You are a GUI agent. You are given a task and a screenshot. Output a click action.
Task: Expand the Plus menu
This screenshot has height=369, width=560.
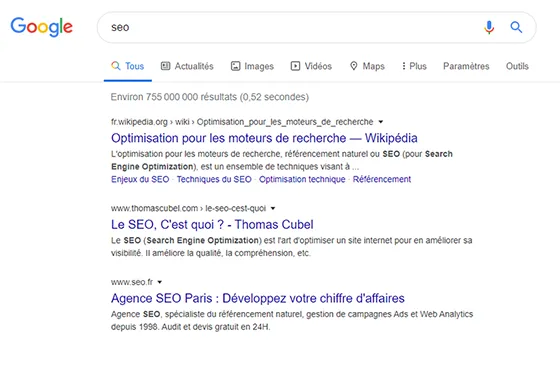tap(414, 66)
